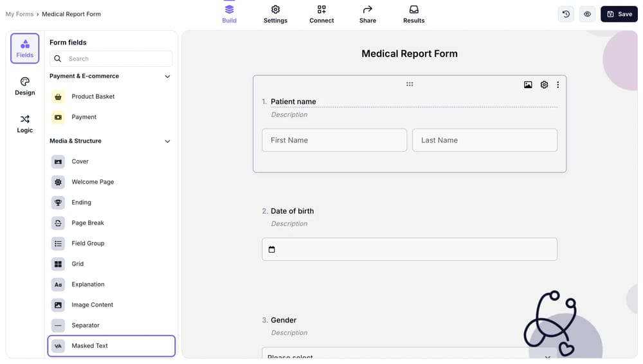Collapse the Media & Structure section
The width and height of the screenshot is (643, 364).
[167, 141]
